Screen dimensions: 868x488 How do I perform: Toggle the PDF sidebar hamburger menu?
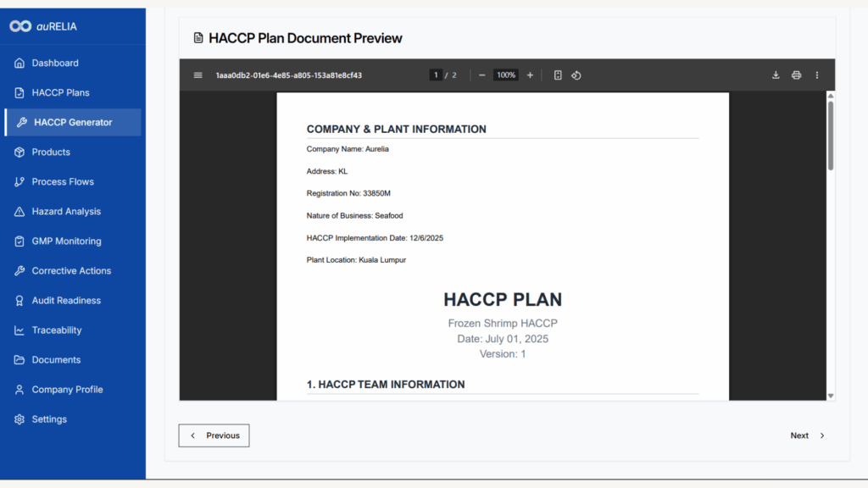(198, 75)
